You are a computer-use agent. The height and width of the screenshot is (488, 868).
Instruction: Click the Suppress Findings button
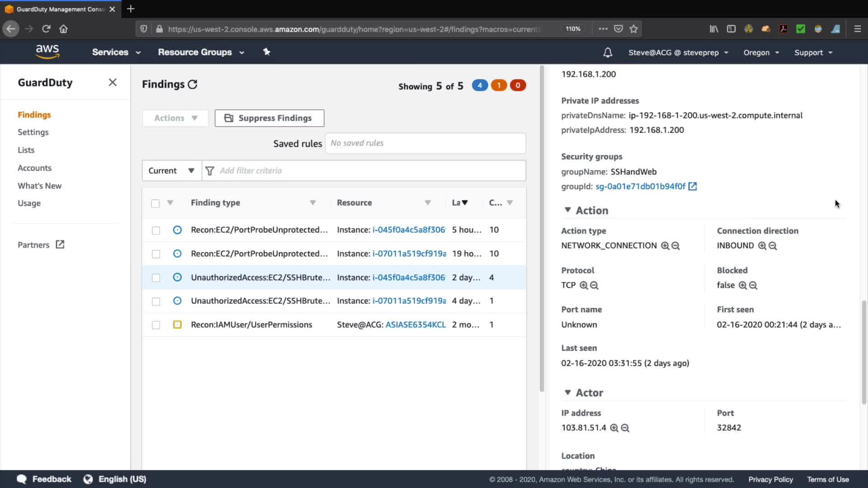tap(269, 118)
